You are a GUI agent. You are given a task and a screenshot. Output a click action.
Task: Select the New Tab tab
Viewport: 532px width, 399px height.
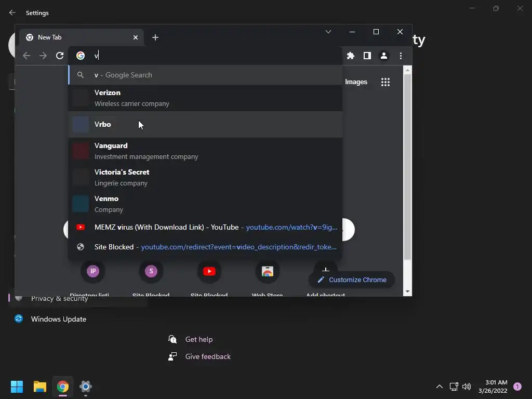[82, 37]
